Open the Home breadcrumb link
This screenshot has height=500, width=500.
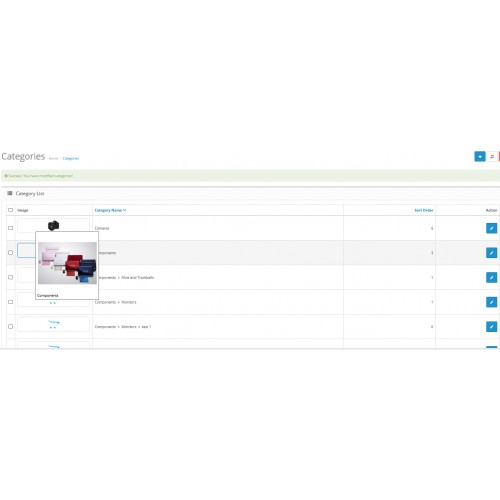pos(53,158)
